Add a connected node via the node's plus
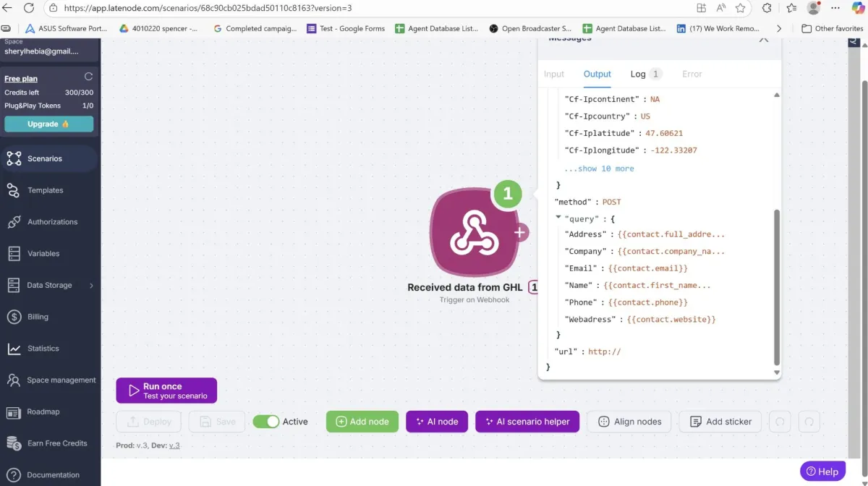This screenshot has width=868, height=486. coord(520,232)
